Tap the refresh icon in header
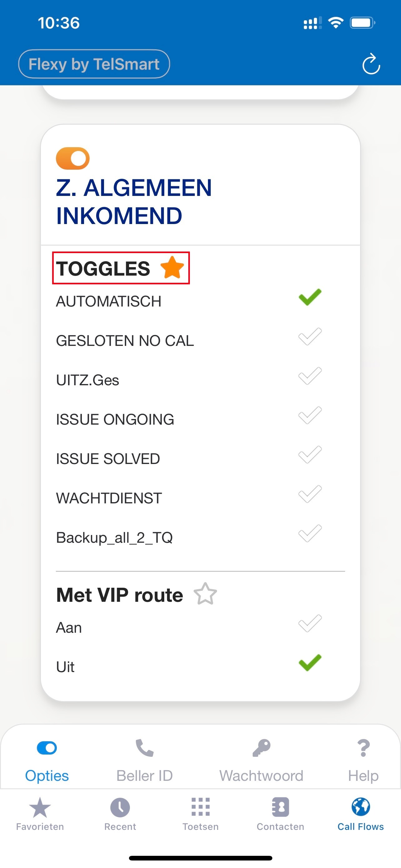This screenshot has width=401, height=868. (371, 64)
